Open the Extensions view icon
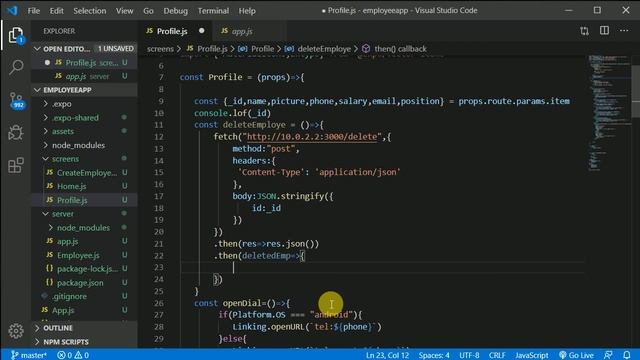Image resolution: width=640 pixels, height=360 pixels. [x=16, y=165]
